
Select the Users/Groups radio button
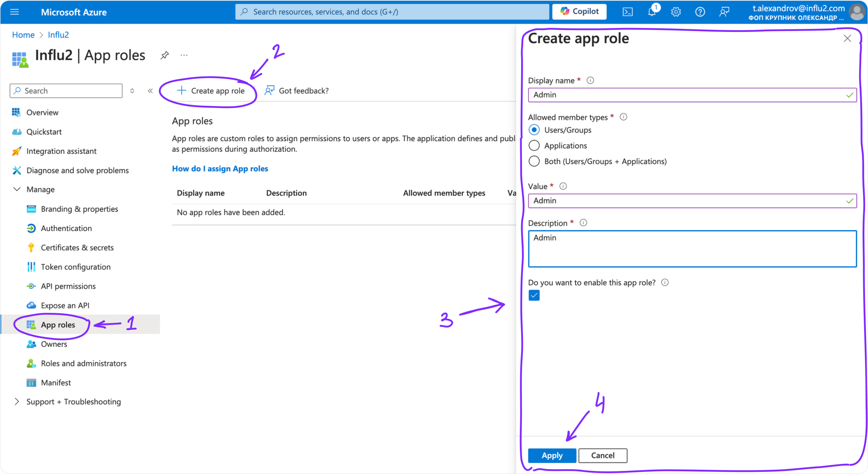click(534, 130)
